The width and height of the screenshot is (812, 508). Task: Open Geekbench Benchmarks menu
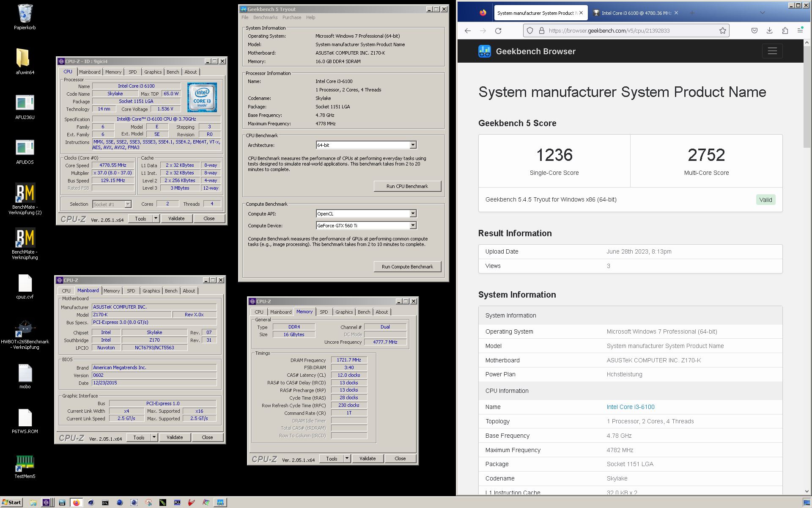(265, 17)
